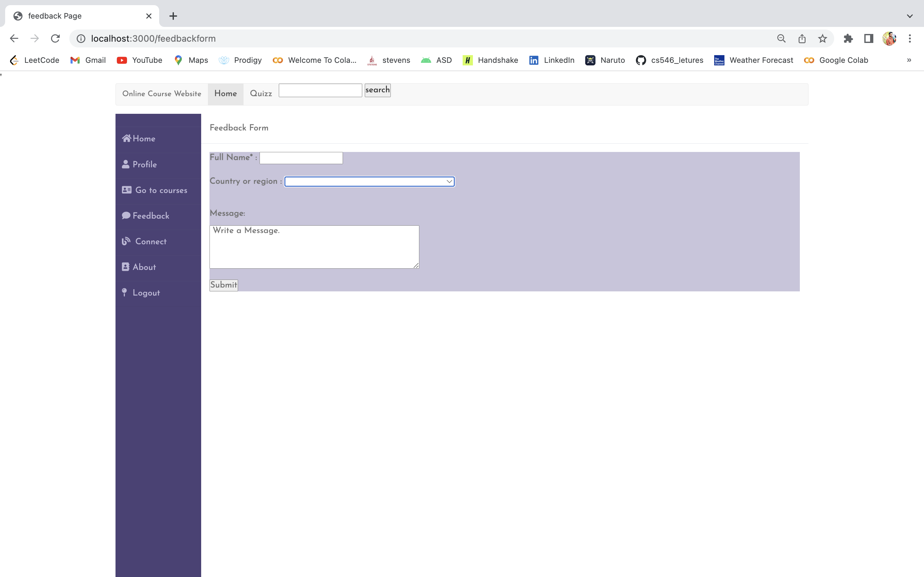Click the Go to courses sidebar icon
The image size is (924, 577).
point(126,190)
